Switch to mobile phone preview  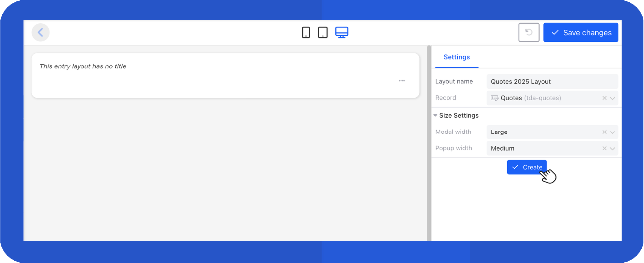click(x=306, y=33)
